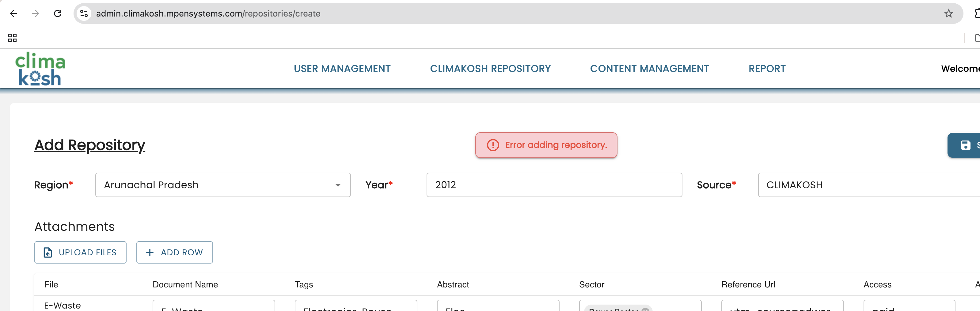Focus the Source field containing CLIMAKOSH
Screen dimensions: 980x311
pos(868,185)
